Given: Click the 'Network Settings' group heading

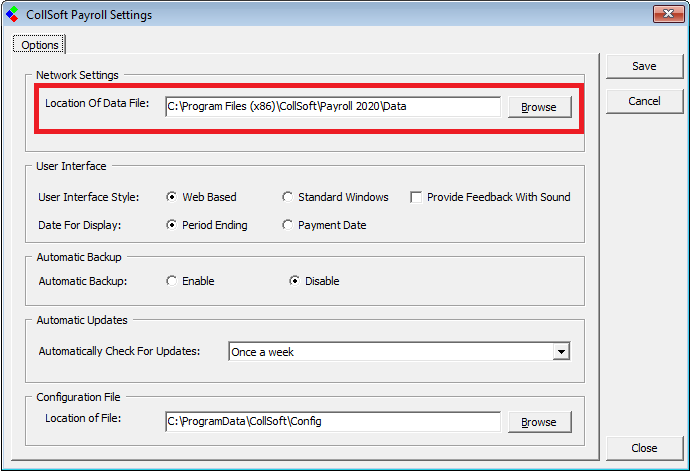Looking at the screenshot, I should [77, 75].
